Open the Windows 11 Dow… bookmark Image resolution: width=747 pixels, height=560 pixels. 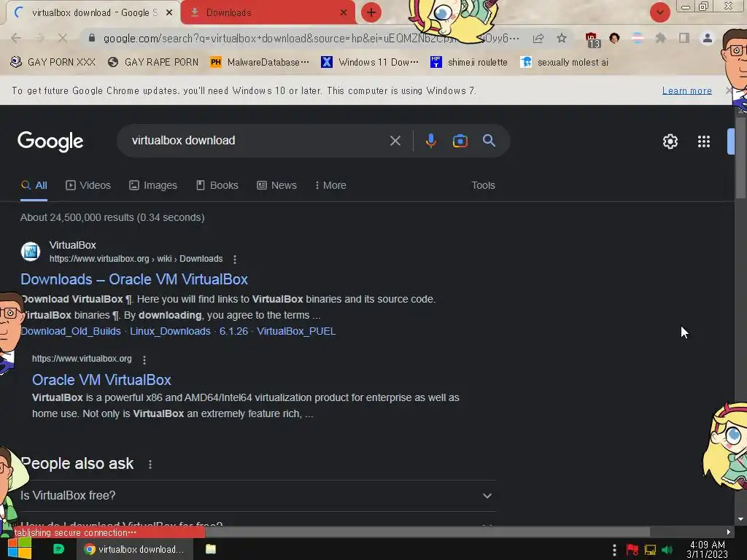pos(370,63)
